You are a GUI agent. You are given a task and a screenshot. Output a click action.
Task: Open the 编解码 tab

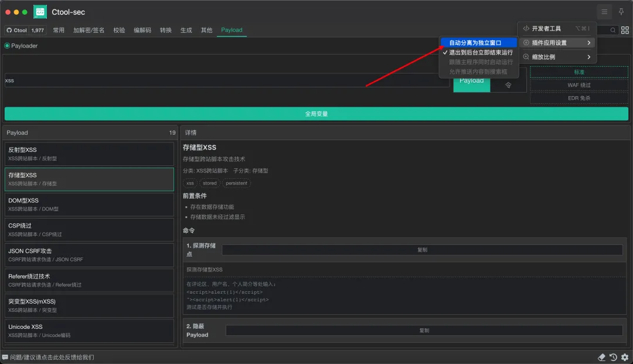coord(142,30)
